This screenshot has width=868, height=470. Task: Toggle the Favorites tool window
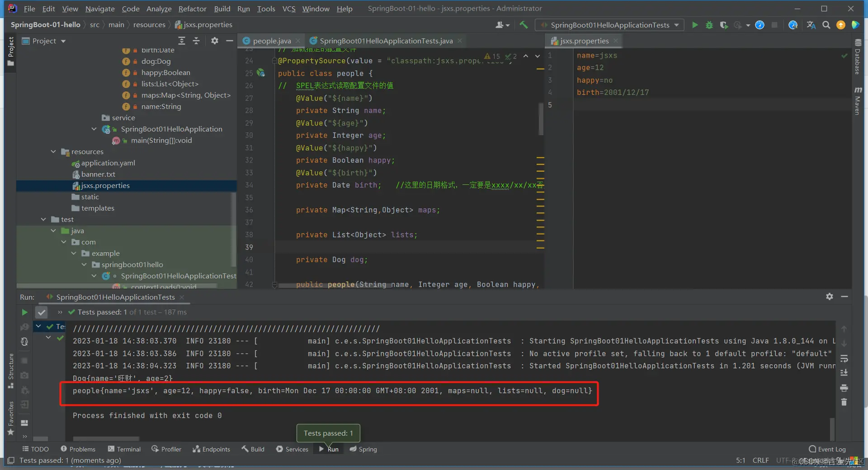[x=11, y=418]
